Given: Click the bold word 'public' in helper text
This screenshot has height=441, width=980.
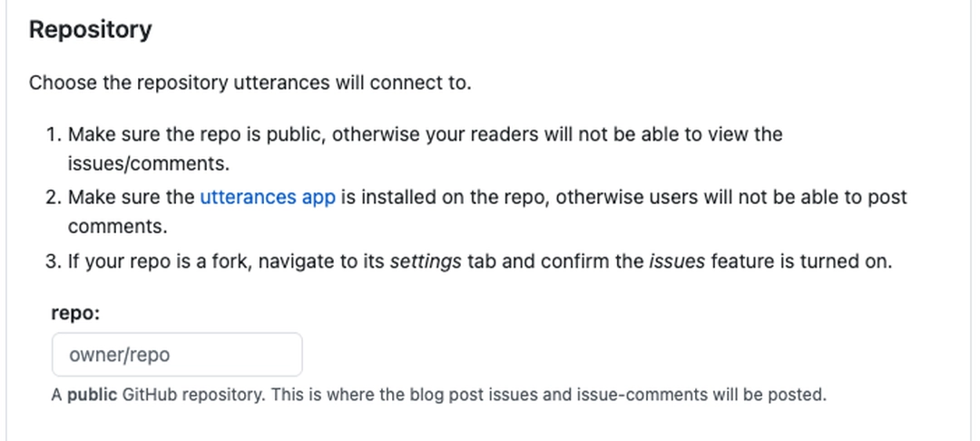Looking at the screenshot, I should (92, 395).
